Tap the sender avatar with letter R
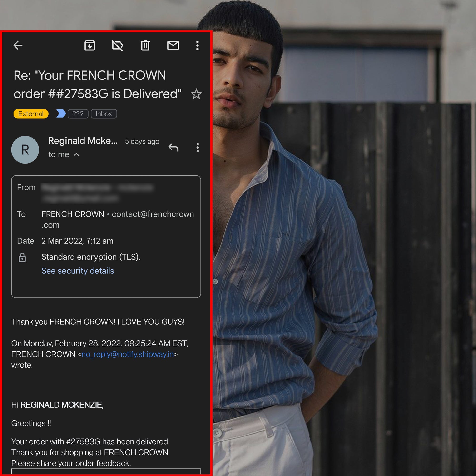 pos(25,149)
